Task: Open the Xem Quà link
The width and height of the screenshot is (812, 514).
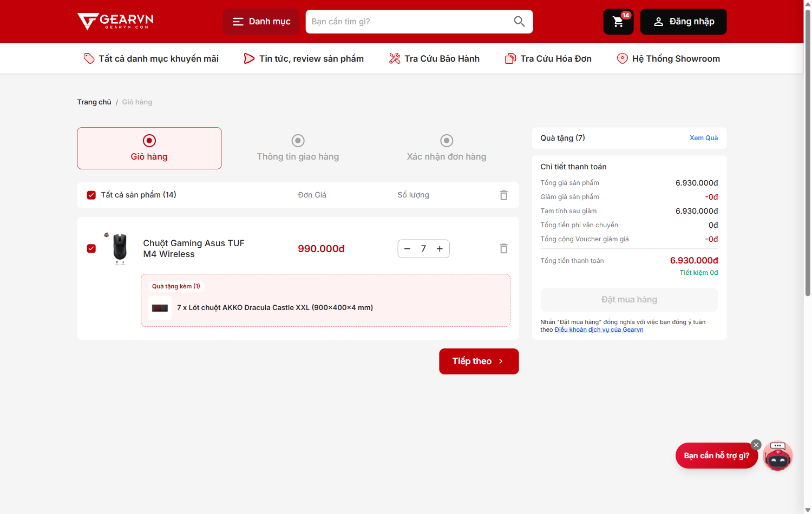Action: click(704, 138)
